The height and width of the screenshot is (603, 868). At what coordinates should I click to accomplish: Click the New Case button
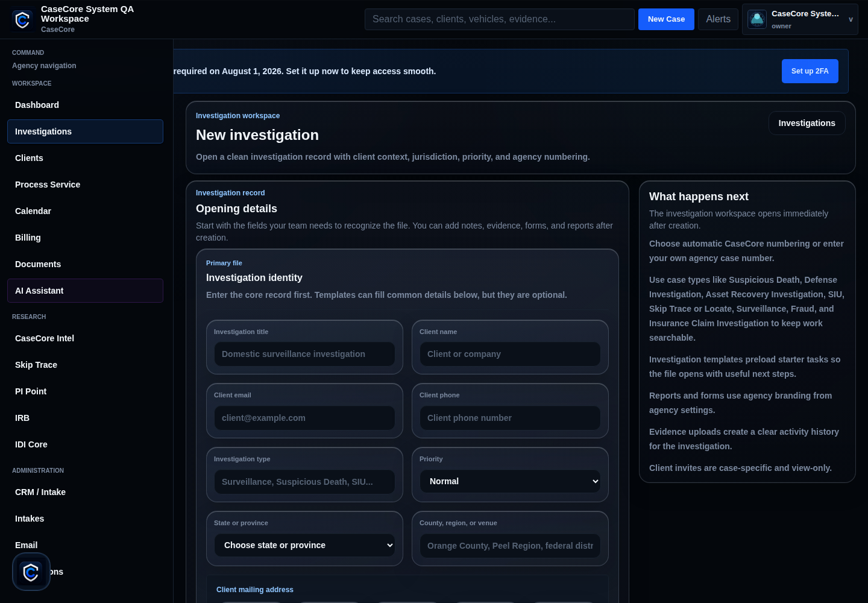[666, 19]
